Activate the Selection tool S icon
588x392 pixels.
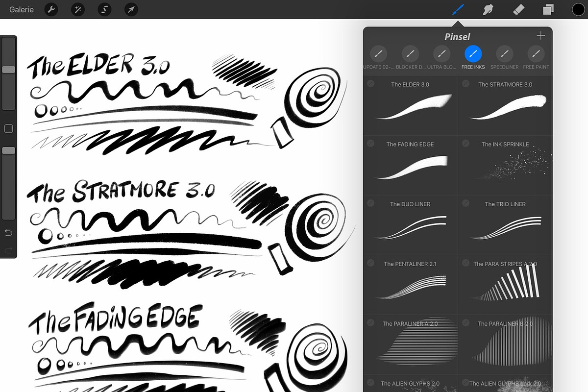point(104,9)
